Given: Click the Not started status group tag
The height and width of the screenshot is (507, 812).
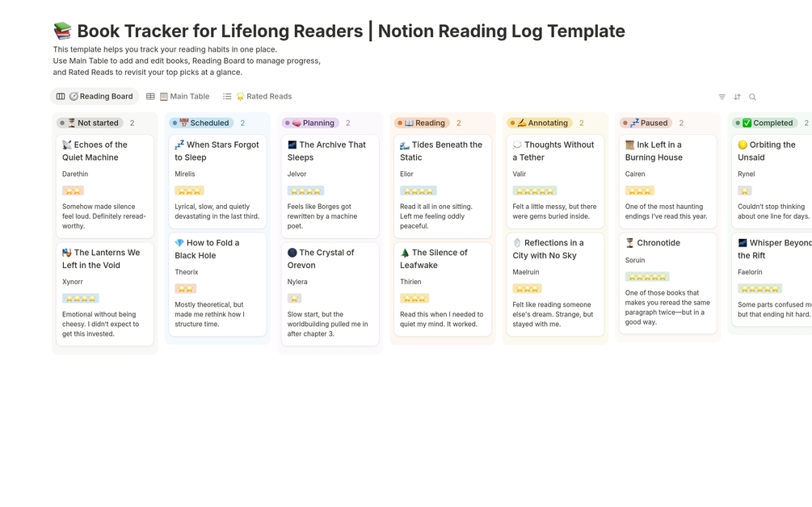Looking at the screenshot, I should 90,124.
